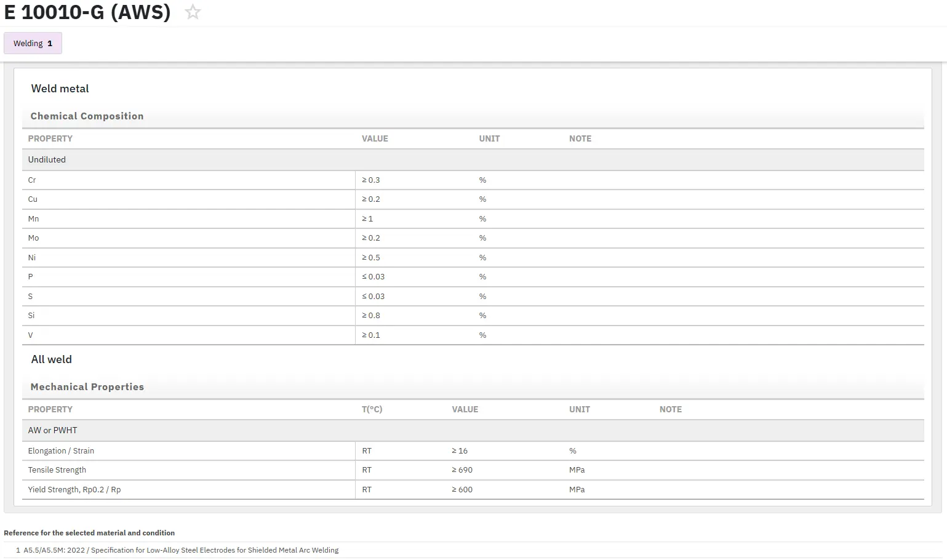Click the Weld metal heading
The height and width of the screenshot is (560, 947).
click(x=60, y=89)
